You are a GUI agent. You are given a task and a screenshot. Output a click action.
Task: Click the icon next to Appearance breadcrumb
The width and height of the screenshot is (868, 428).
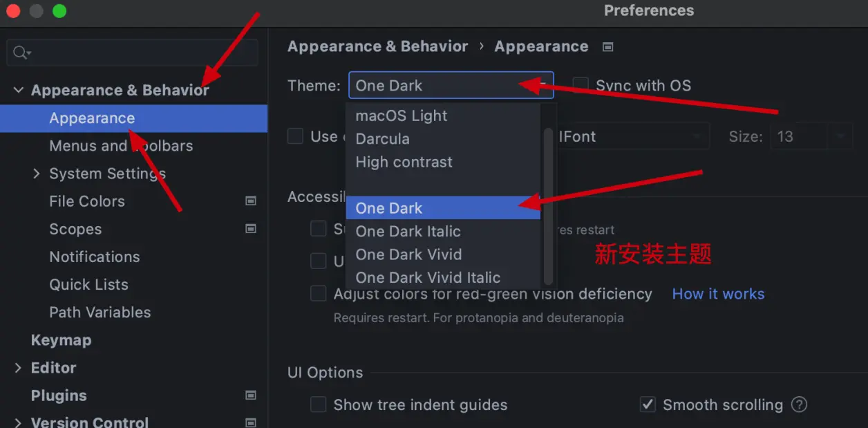pos(608,47)
